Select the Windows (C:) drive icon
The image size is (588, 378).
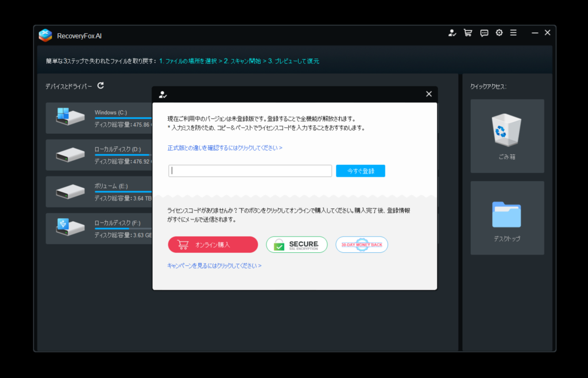click(70, 117)
